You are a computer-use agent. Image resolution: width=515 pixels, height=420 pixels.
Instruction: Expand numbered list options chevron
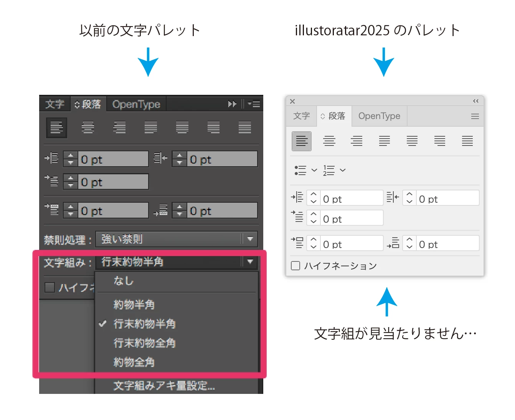tap(343, 170)
